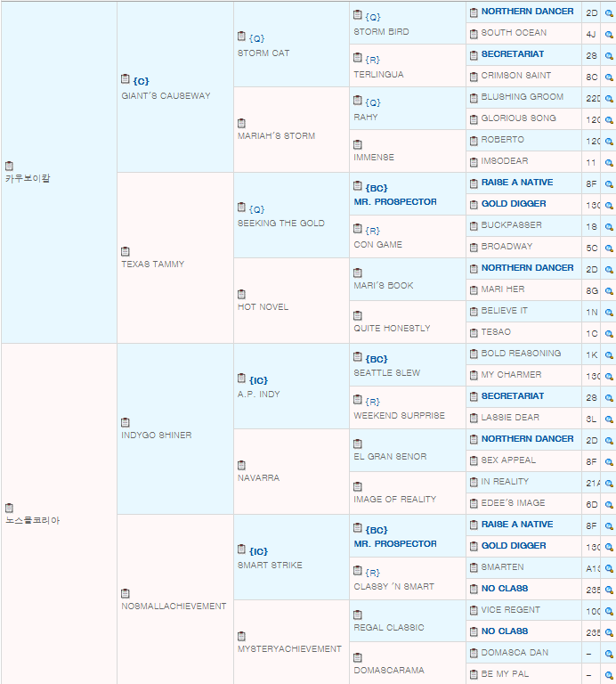
Task: Select the REGAL CLASSIC name
Action: pos(389,628)
